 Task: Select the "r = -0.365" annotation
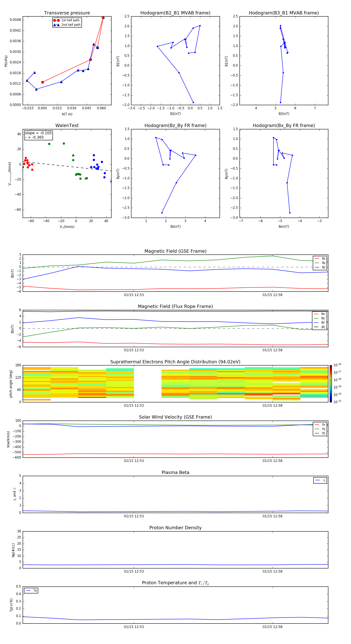35,137
